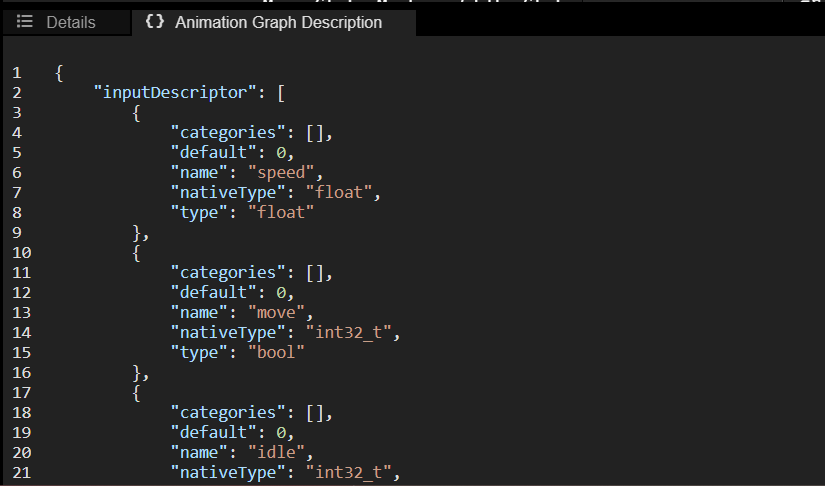
Task: Click the "idle" name value
Action: pyautogui.click(x=276, y=452)
